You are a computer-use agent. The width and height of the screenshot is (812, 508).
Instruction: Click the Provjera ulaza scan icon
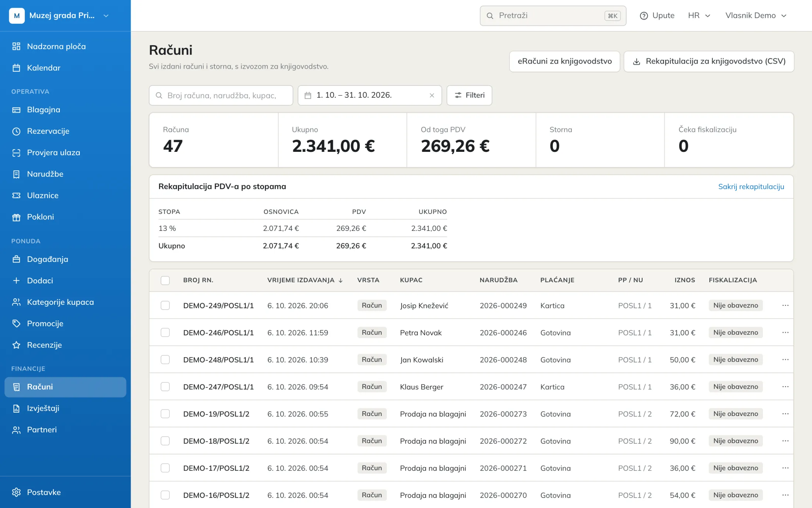(16, 153)
